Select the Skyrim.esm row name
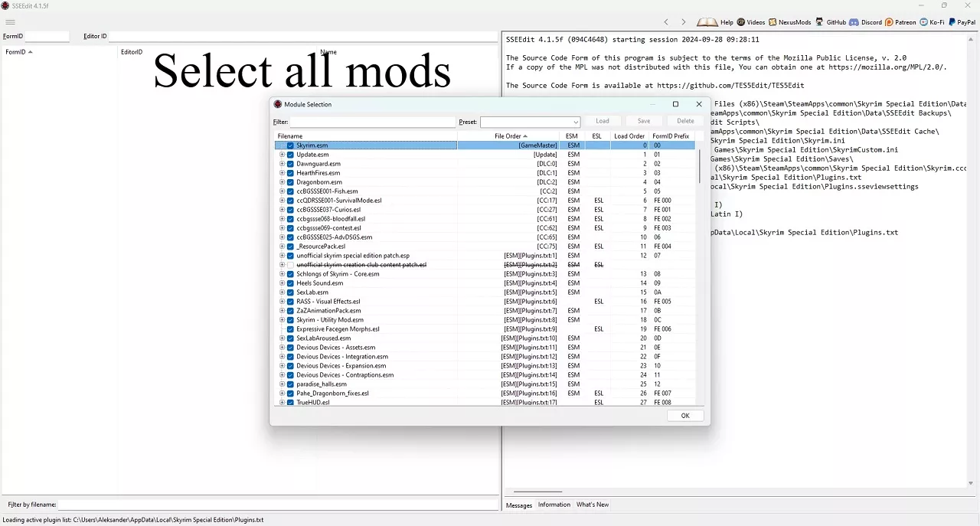980x526 pixels. pyautogui.click(x=312, y=145)
